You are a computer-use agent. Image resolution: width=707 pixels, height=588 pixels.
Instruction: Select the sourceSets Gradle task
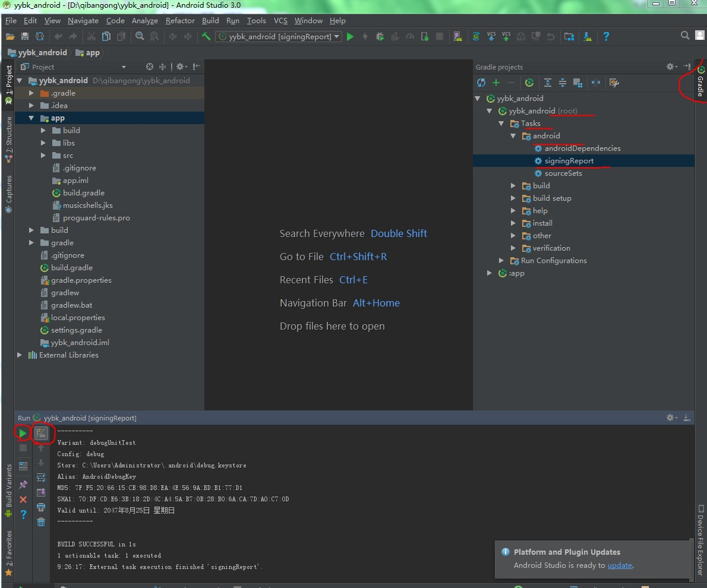(563, 173)
